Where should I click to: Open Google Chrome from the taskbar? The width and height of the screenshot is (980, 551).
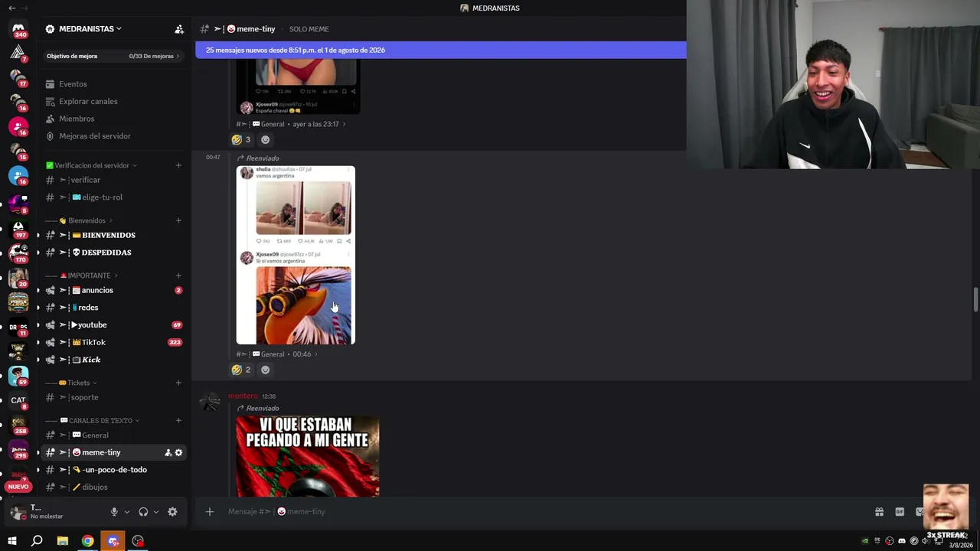[88, 541]
